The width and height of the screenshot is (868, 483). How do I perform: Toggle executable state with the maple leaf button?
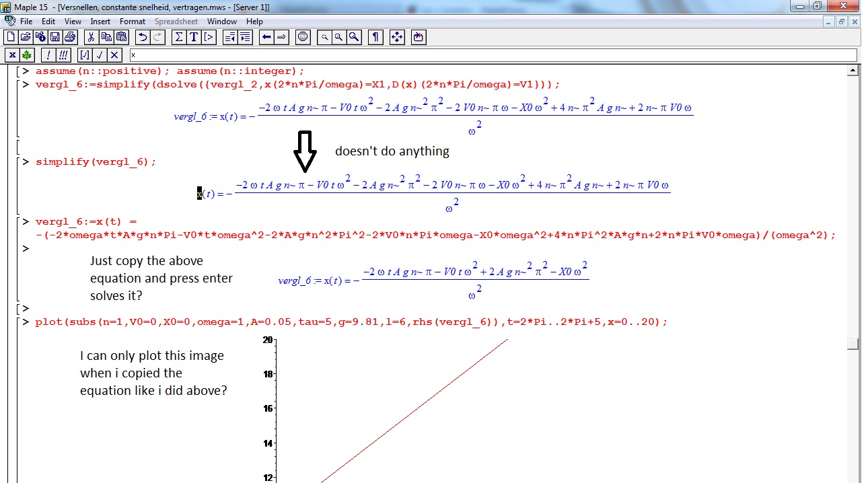26,55
